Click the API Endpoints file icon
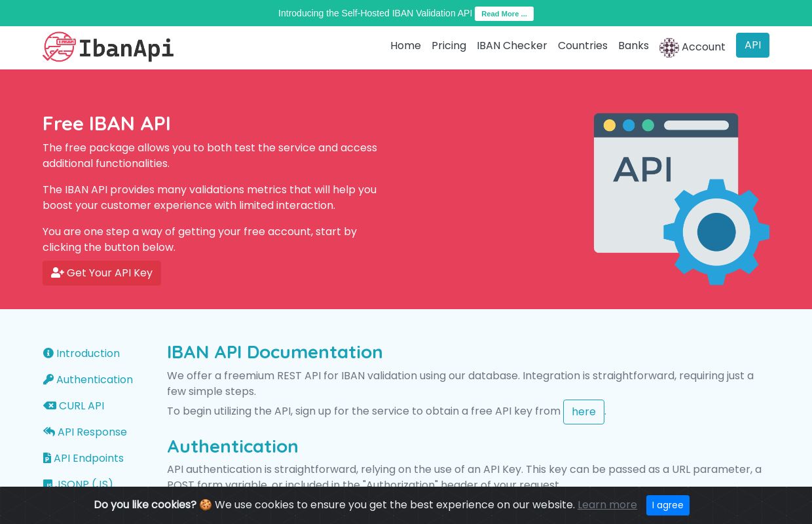 pos(47,458)
